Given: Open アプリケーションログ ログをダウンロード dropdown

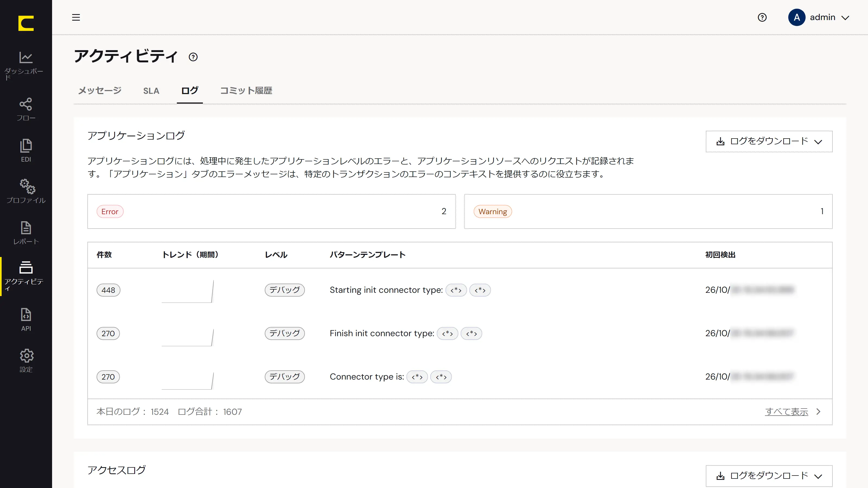Looking at the screenshot, I should (769, 142).
